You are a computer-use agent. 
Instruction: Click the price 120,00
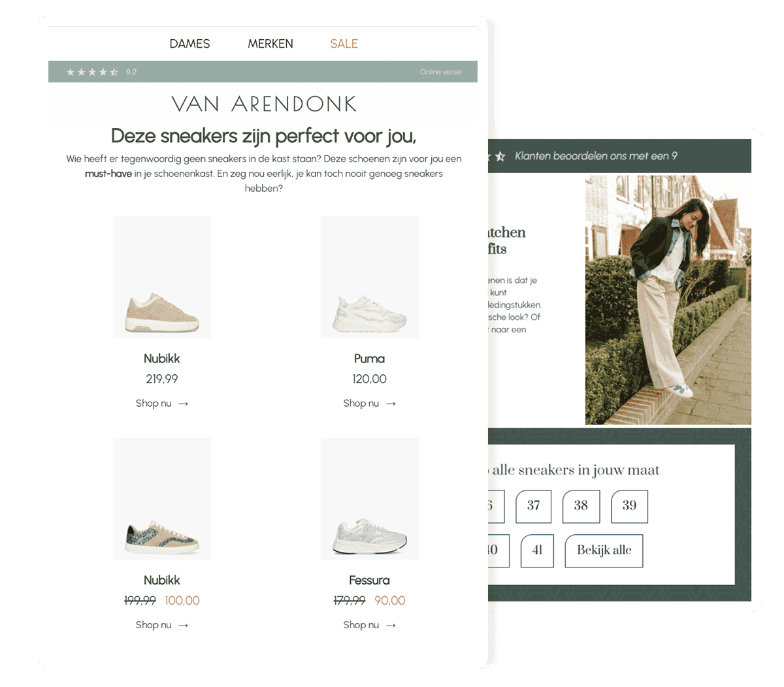pos(370,379)
